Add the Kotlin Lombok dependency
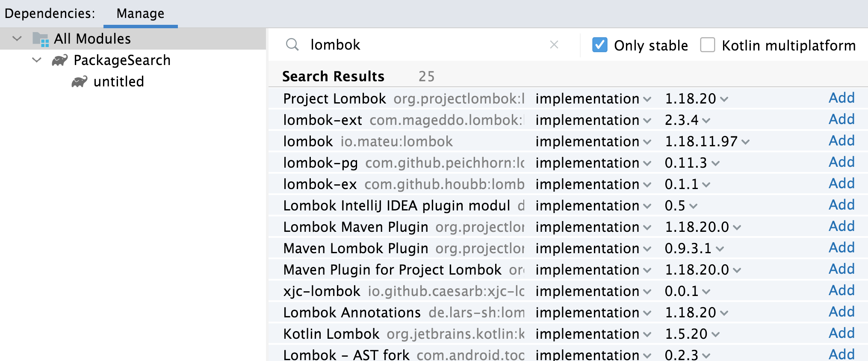Screen dimensions: 868x361 tap(841, 333)
